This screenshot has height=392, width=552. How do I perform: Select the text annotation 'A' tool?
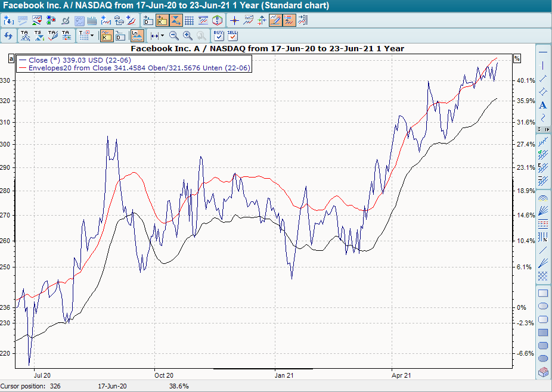click(543, 105)
